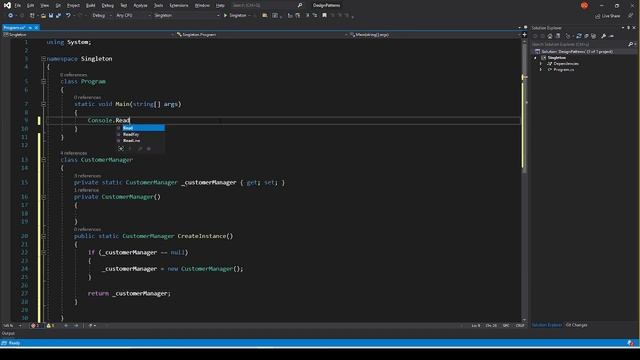Collapse the namespace Singleton block
Image resolution: width=640 pixels, height=360 pixels.
(43, 59)
